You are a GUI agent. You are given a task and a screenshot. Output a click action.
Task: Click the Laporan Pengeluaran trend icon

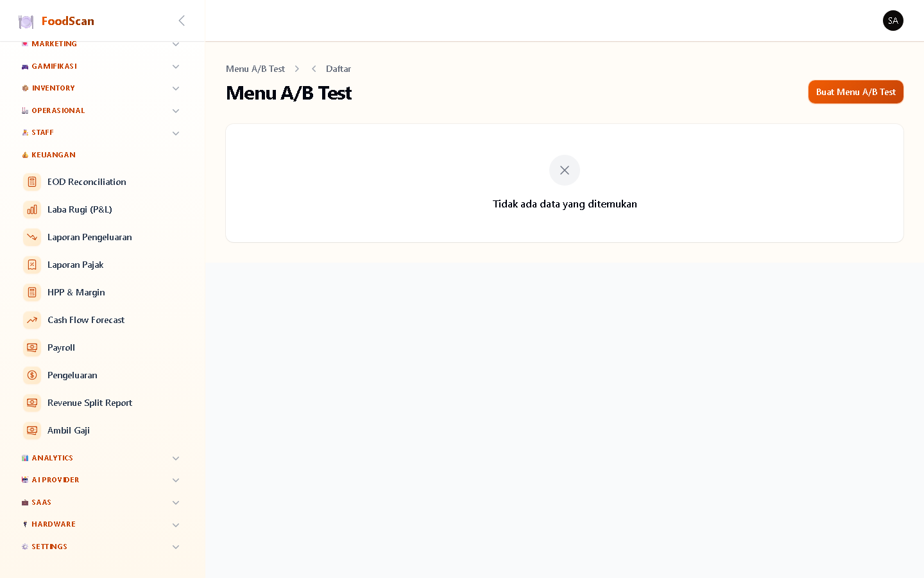pos(32,237)
